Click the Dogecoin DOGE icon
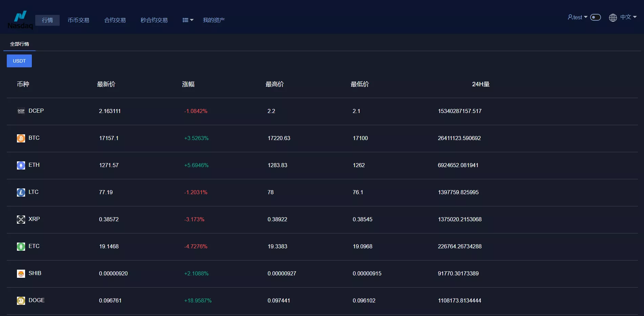Viewport: 644px width, 316px height. click(x=21, y=300)
